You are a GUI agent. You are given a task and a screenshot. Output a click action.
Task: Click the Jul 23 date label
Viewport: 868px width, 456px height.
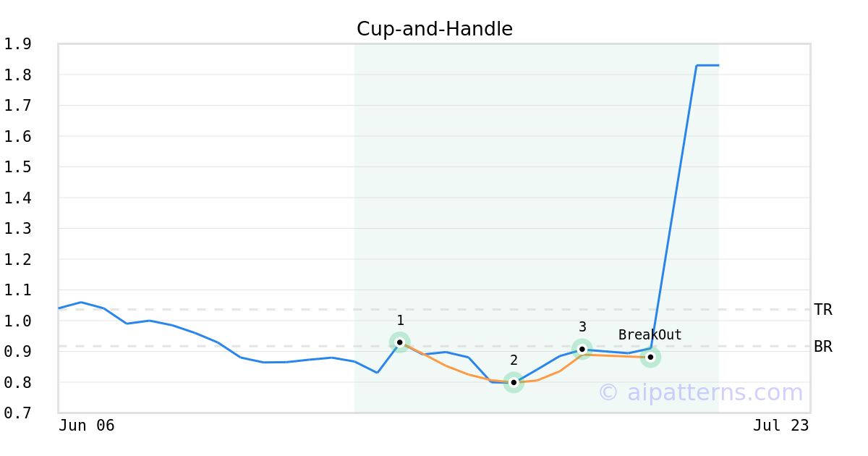(x=780, y=426)
